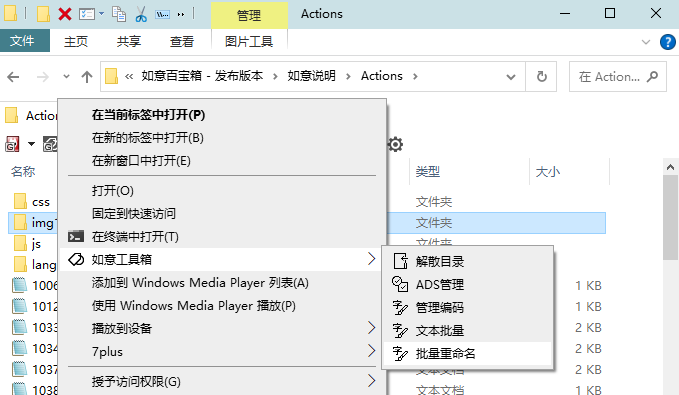Click the scroll up arrow of file list
This screenshot has height=395, width=679.
click(x=670, y=167)
